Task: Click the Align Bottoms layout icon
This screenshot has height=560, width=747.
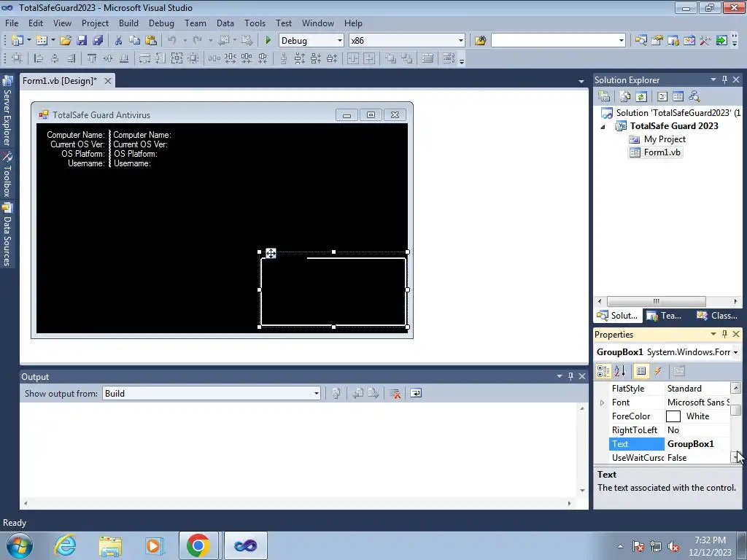Action: tap(124, 58)
